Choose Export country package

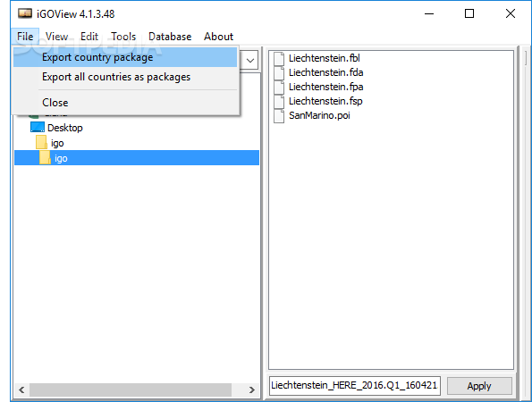pyautogui.click(x=125, y=57)
